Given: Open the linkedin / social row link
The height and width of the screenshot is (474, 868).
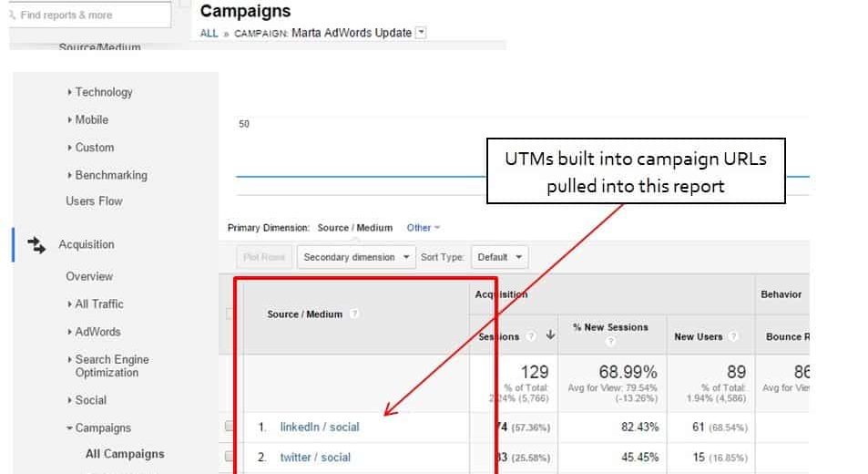Looking at the screenshot, I should tap(320, 427).
